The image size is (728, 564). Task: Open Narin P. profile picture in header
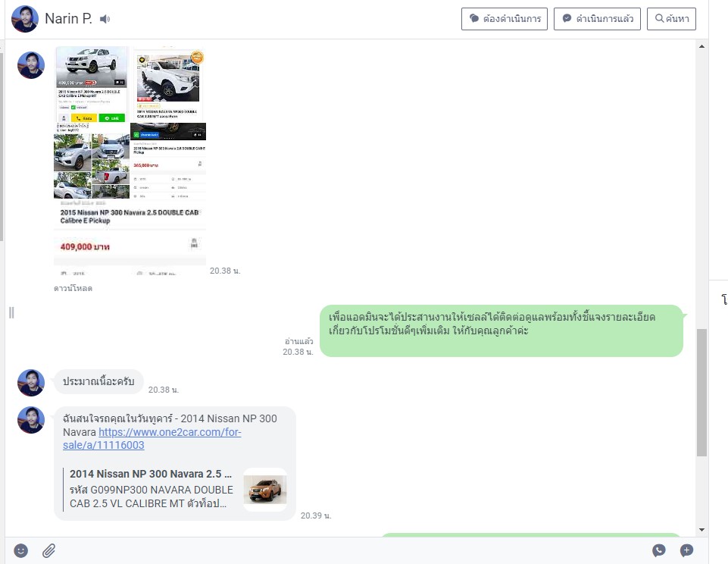[25, 19]
